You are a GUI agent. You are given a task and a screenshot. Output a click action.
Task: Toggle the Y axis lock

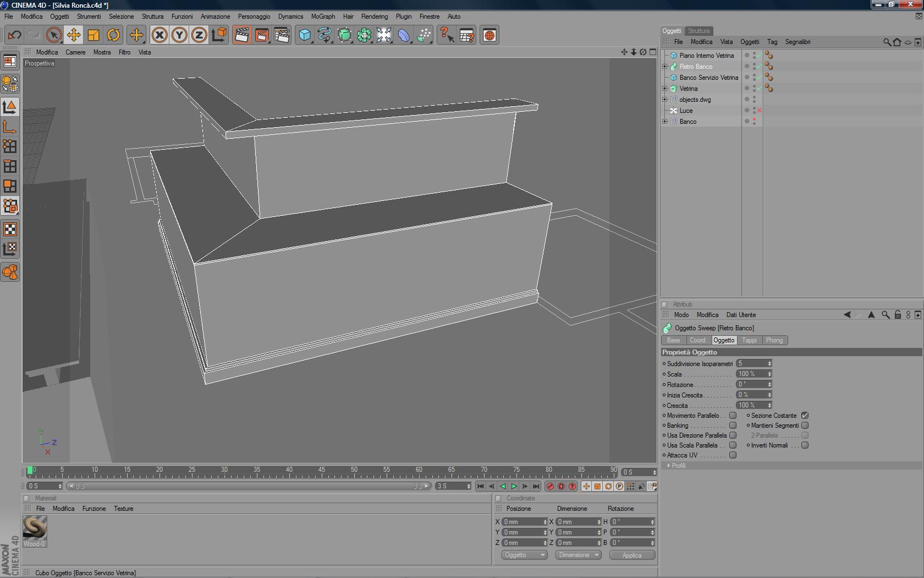click(x=179, y=35)
